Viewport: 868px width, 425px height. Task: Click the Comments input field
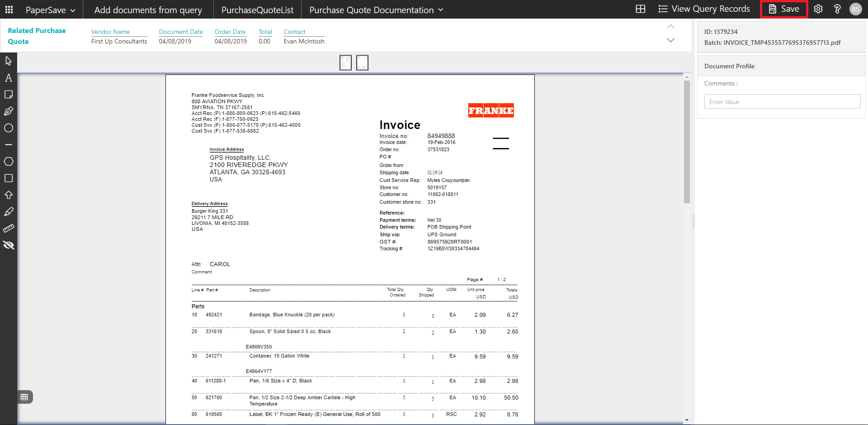tap(782, 102)
